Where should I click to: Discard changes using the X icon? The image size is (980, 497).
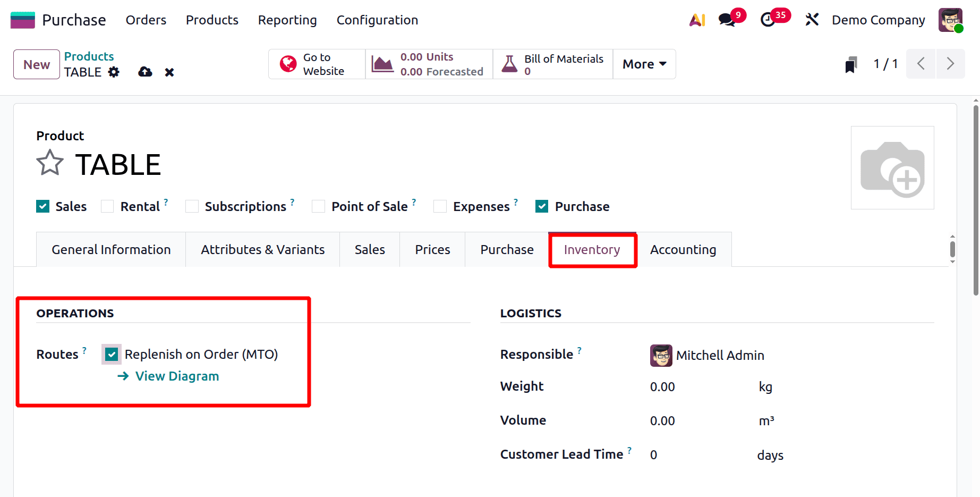pos(169,72)
